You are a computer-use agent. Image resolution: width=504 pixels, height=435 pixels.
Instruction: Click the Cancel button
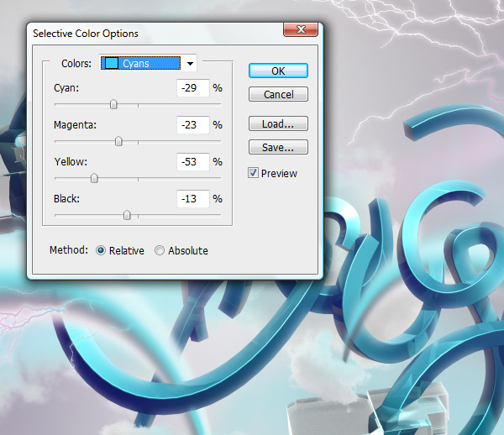278,94
